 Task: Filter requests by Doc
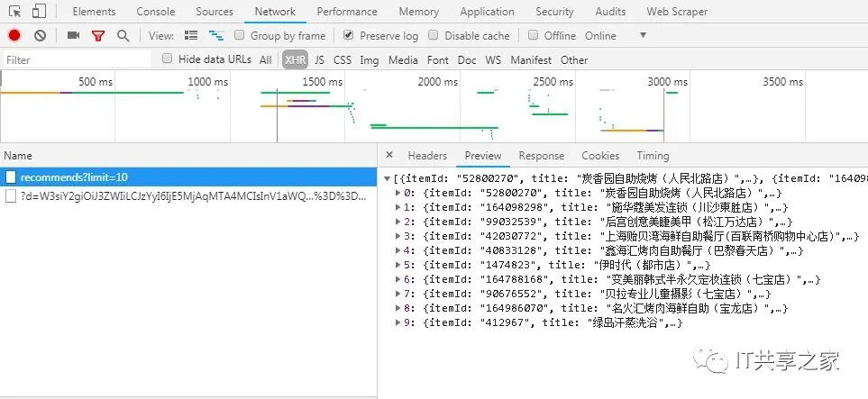pyautogui.click(x=467, y=59)
